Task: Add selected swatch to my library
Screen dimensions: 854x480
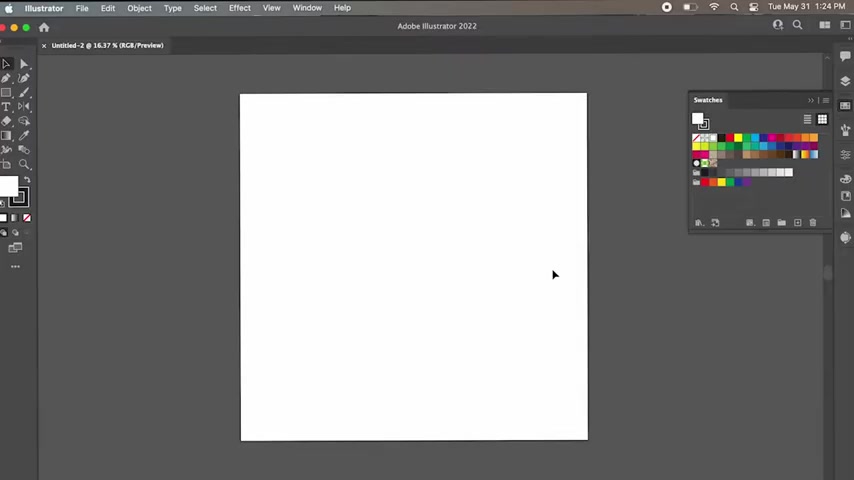Action: 715,223
